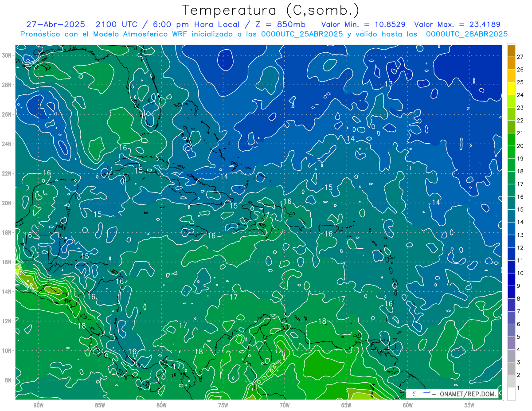The image size is (532, 411).
Task: Pick the white swatch below label 1
Action: coord(511,394)
